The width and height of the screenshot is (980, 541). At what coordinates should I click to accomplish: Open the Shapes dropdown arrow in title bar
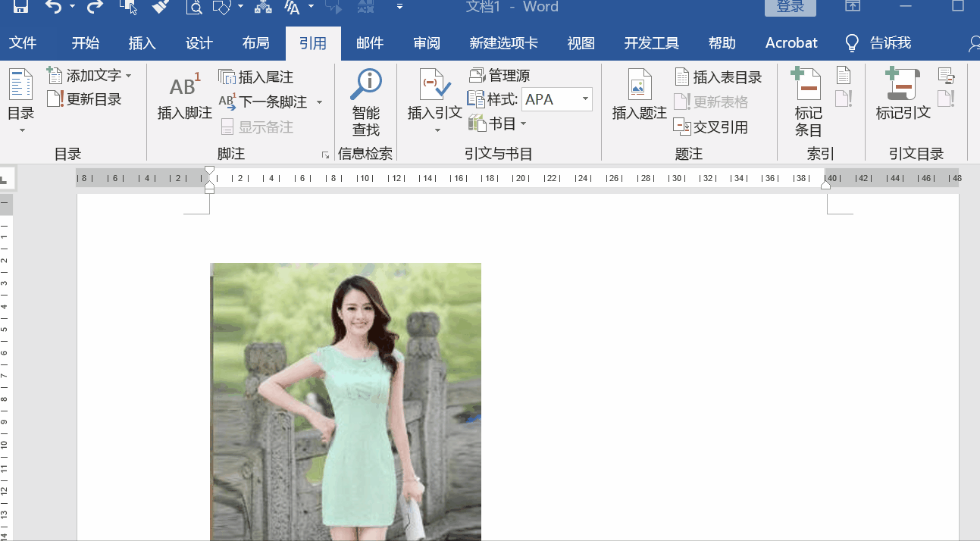pyautogui.click(x=241, y=7)
